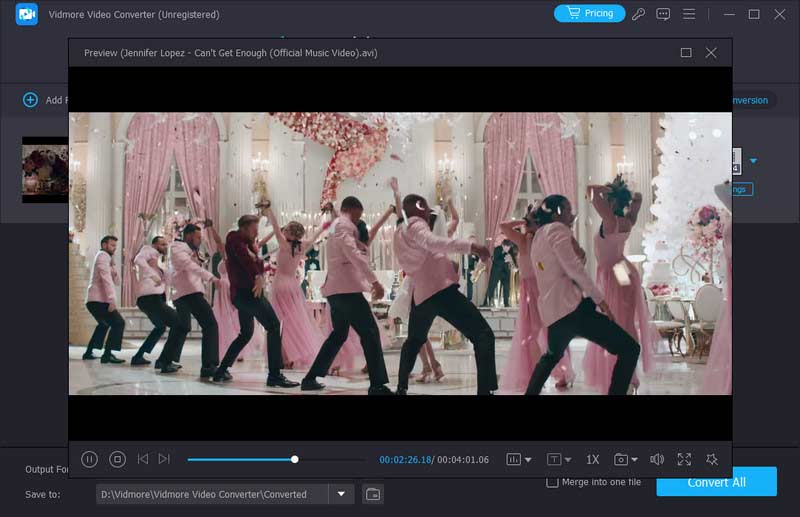Click the Preview dialog title text

tap(231, 53)
